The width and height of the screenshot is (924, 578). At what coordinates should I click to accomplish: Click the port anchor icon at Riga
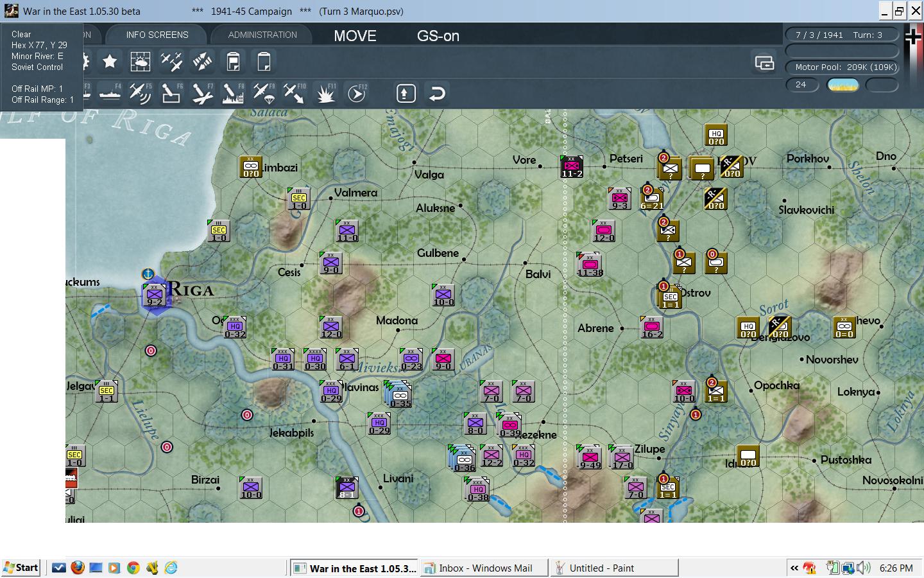148,275
